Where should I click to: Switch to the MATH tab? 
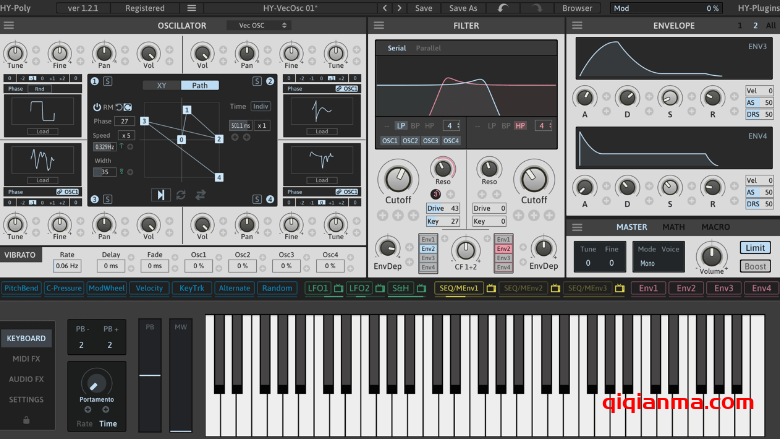pyautogui.click(x=674, y=227)
